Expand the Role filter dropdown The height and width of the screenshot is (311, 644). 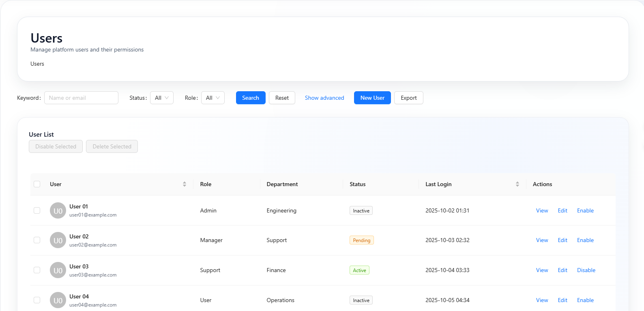(x=213, y=98)
